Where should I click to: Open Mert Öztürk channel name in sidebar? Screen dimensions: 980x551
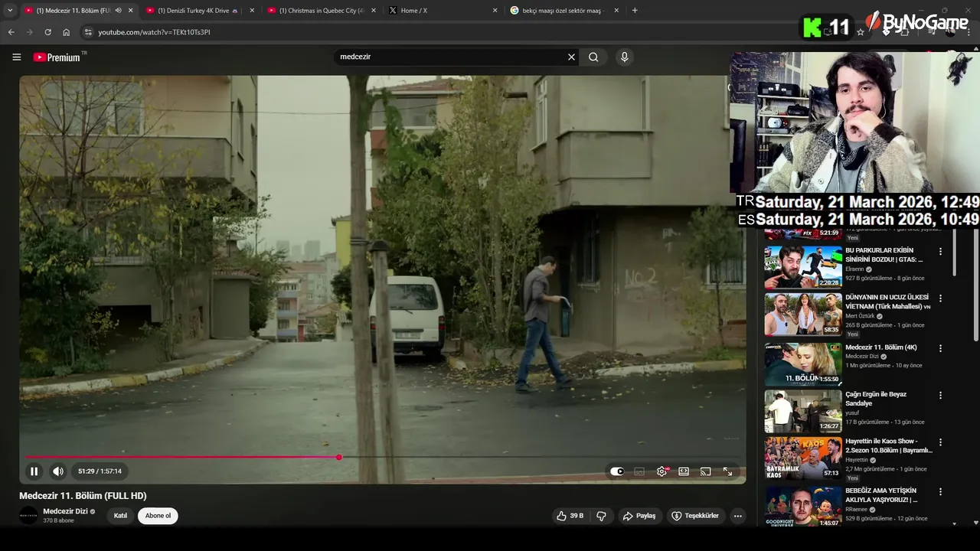[861, 316]
